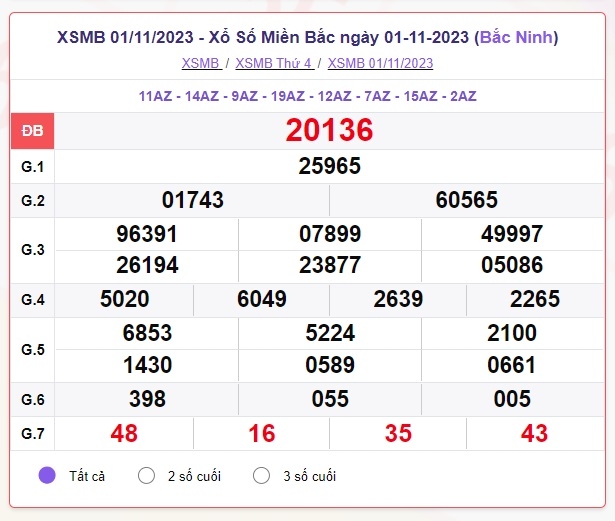The height and width of the screenshot is (521, 615).
Task: Click the G.1 row label
Action: 33,167
